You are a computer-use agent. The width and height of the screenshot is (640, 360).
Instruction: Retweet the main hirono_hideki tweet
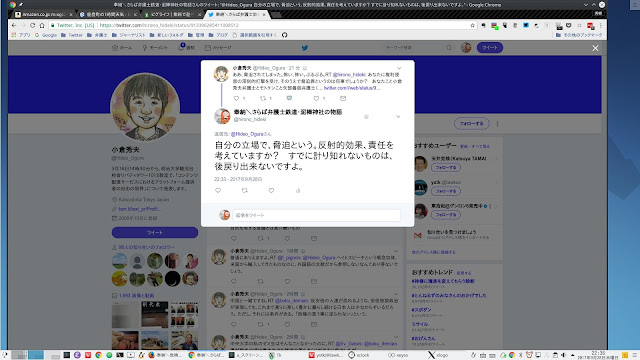244,191
